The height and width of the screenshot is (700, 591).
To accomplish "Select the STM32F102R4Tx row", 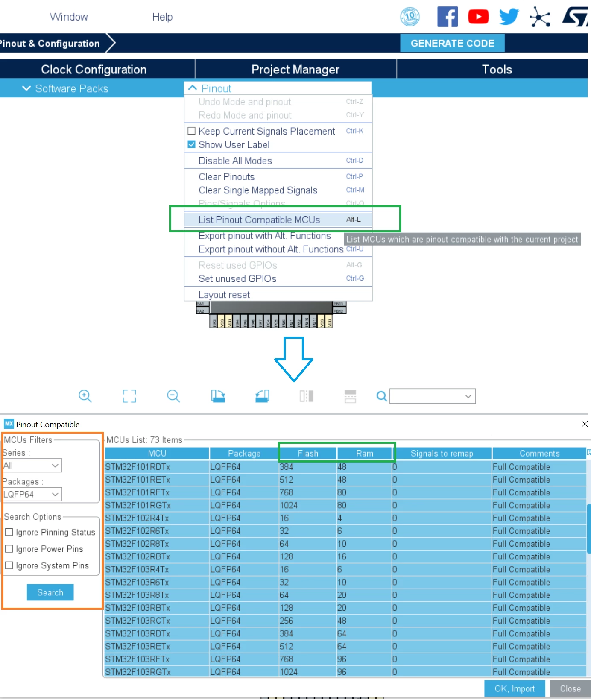I will tap(345, 518).
